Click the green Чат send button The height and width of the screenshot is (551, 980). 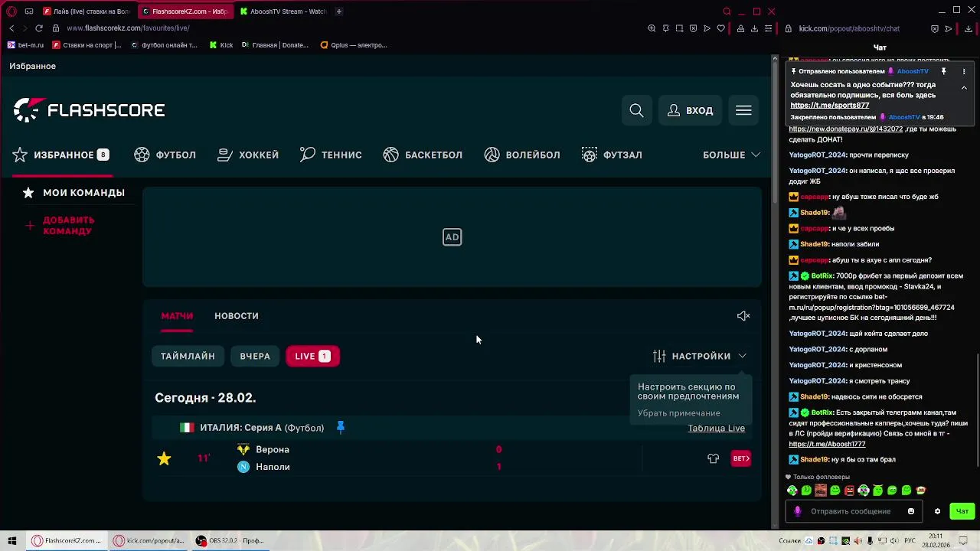(x=962, y=511)
